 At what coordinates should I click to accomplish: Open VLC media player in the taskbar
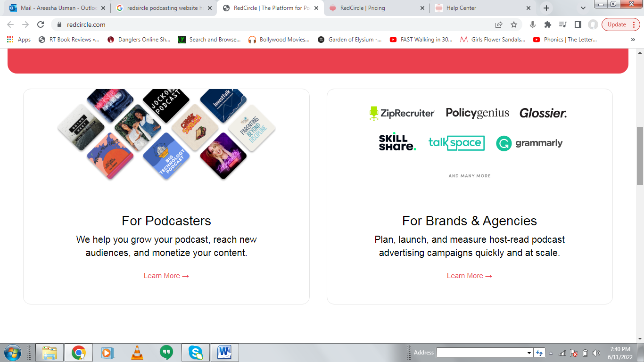[x=137, y=353]
